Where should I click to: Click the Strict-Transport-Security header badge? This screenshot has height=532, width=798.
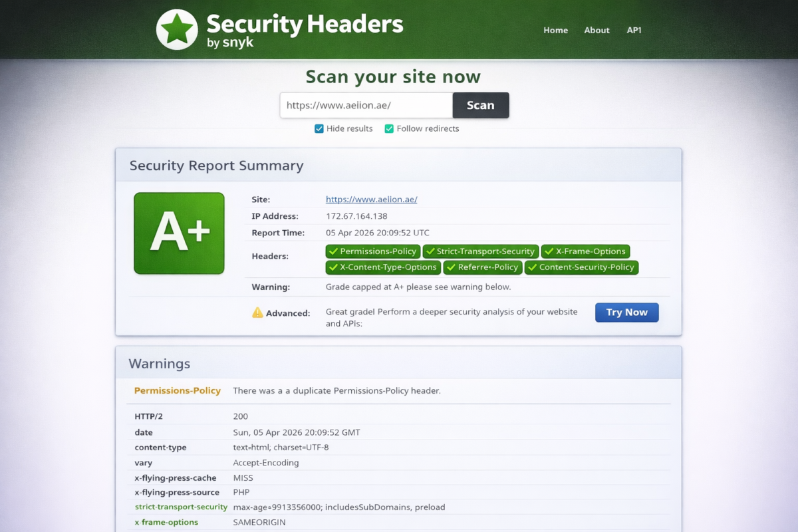480,251
